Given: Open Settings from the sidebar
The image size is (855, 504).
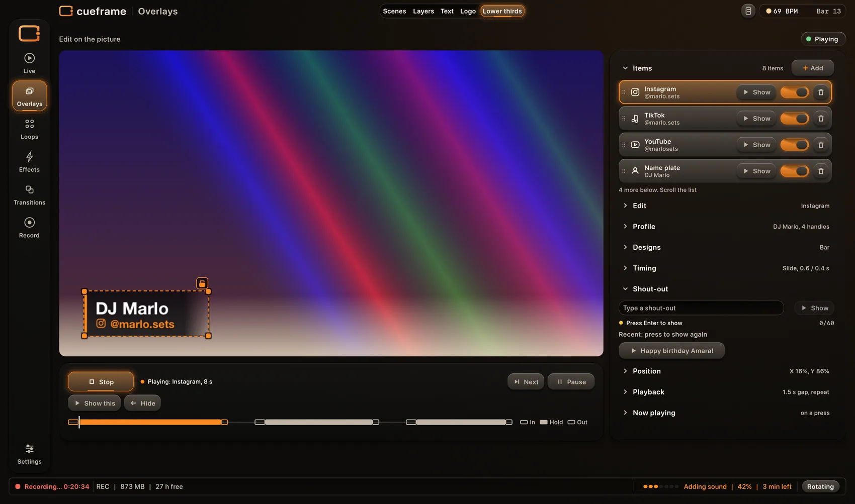Looking at the screenshot, I should [29, 454].
